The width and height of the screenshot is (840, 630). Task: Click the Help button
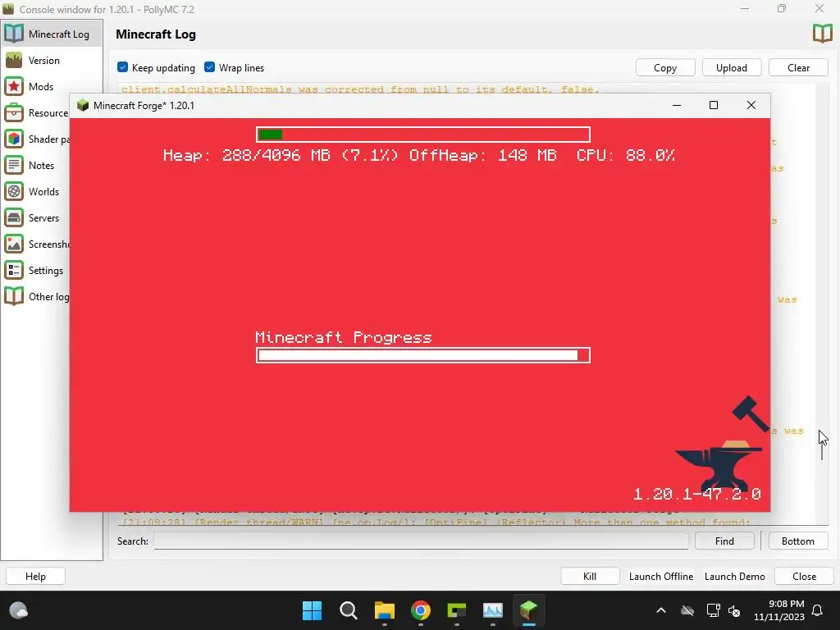pyautogui.click(x=35, y=577)
